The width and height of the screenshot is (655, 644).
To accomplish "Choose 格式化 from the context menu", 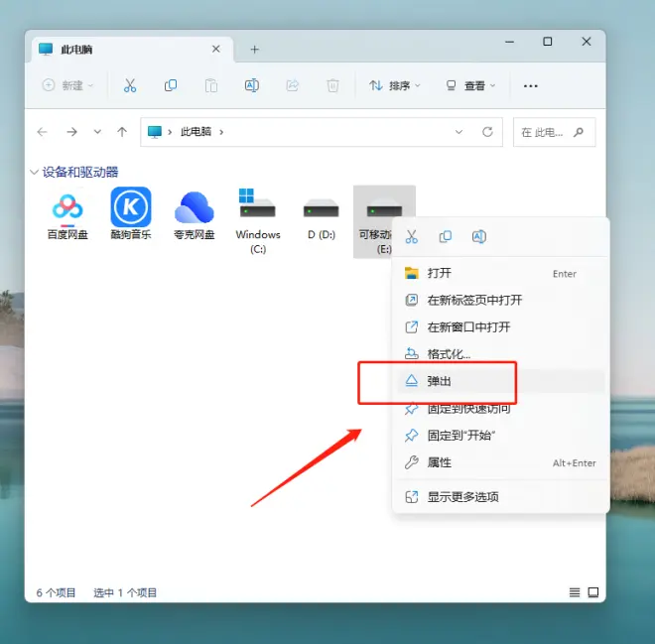I will click(x=449, y=354).
